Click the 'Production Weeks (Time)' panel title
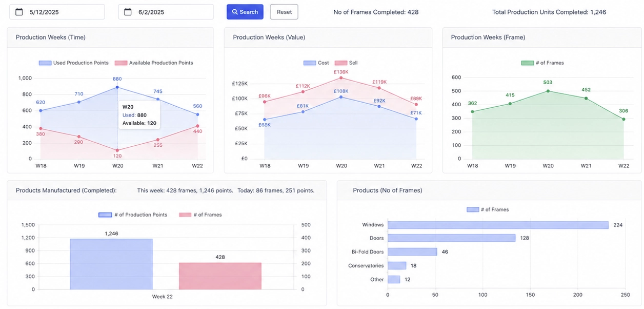 51,37
